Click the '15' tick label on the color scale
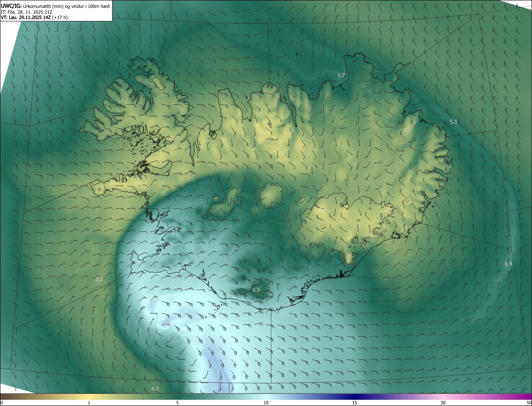Screen dimensions: 532x406 355,403
